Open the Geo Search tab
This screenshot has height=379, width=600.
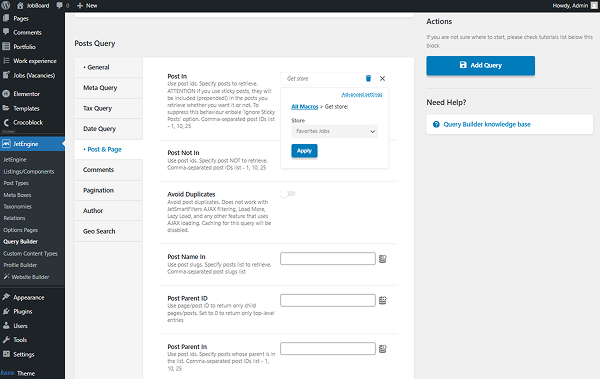tap(108, 231)
